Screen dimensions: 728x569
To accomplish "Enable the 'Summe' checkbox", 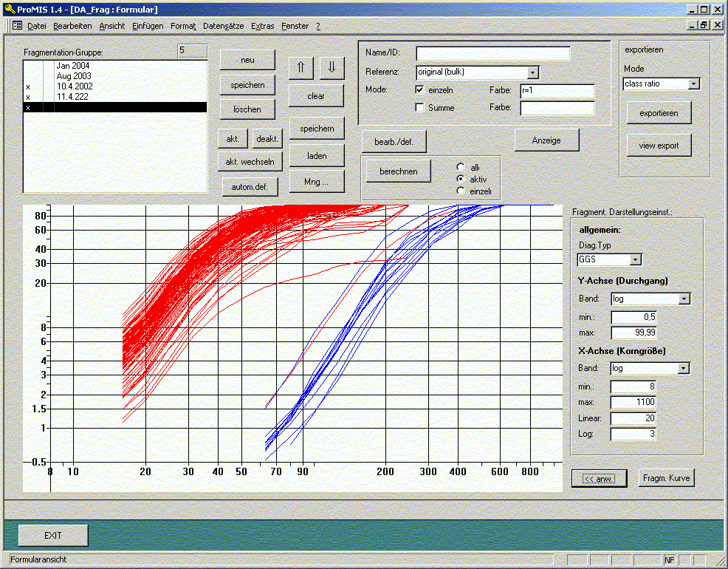I will (x=420, y=108).
